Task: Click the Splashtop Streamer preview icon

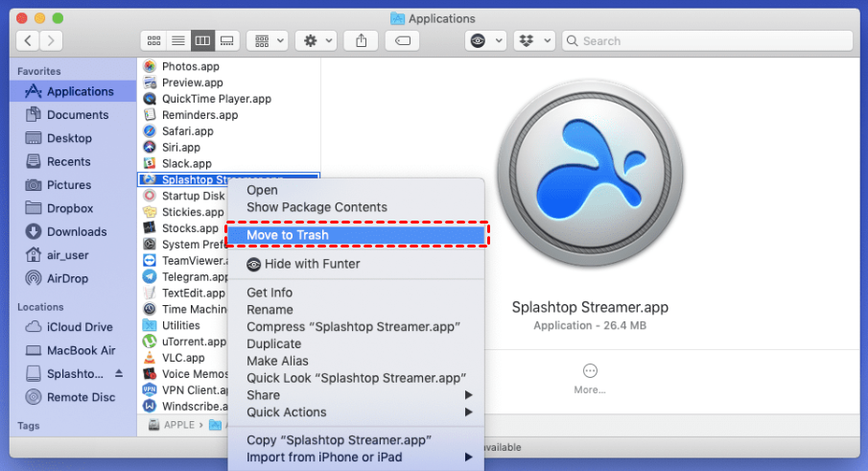Action: tap(590, 174)
